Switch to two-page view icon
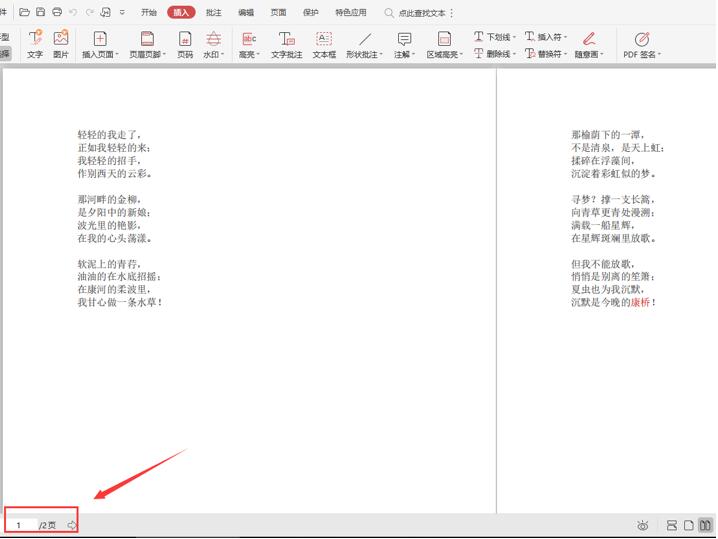 click(705, 525)
